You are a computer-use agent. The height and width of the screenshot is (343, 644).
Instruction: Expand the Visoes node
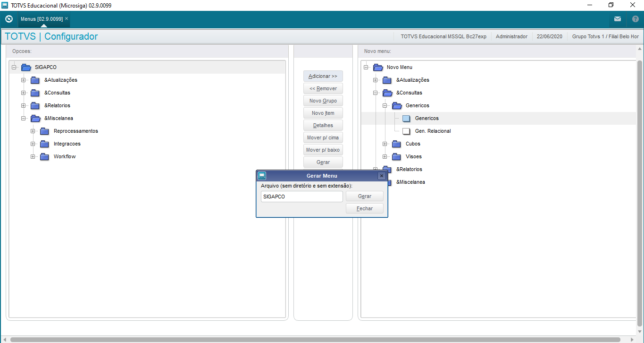(x=385, y=156)
